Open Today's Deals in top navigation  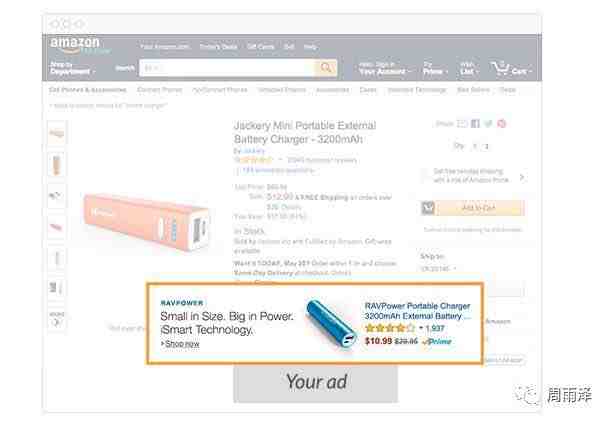point(218,47)
